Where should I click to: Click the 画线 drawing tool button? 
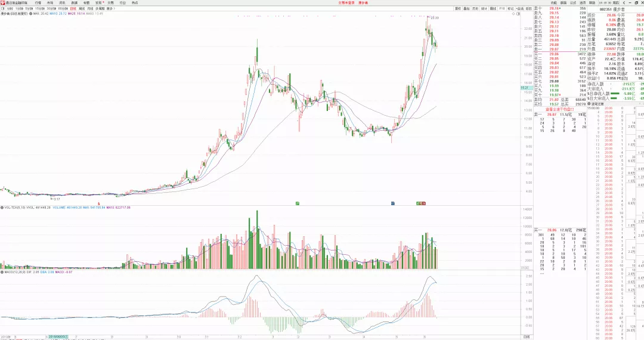click(x=493, y=8)
